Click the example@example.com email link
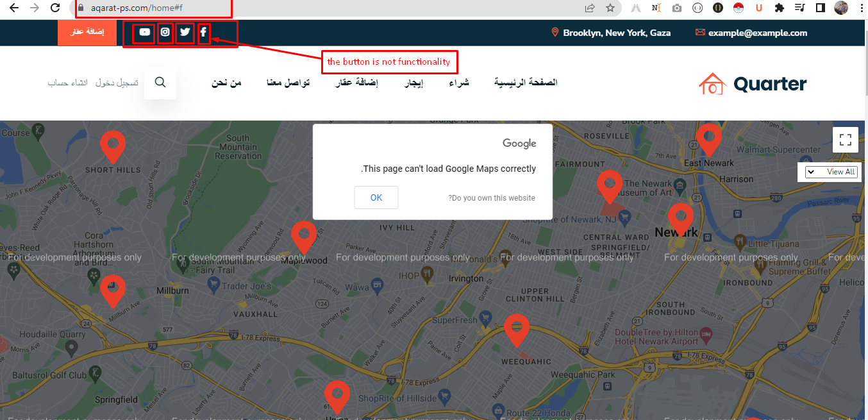This screenshot has height=420, width=868. tap(757, 33)
